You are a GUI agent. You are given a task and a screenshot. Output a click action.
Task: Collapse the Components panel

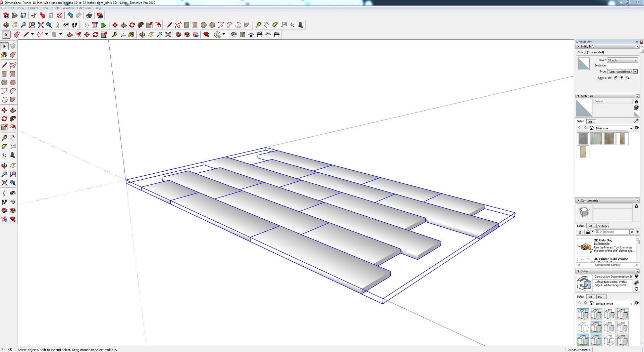point(578,201)
